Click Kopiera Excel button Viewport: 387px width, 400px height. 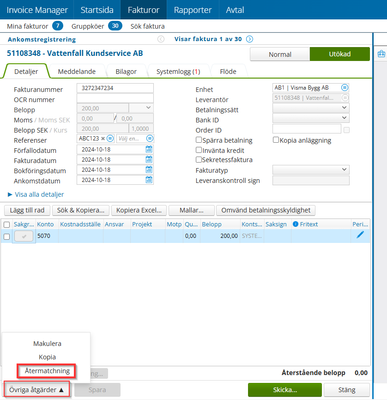coord(139,210)
